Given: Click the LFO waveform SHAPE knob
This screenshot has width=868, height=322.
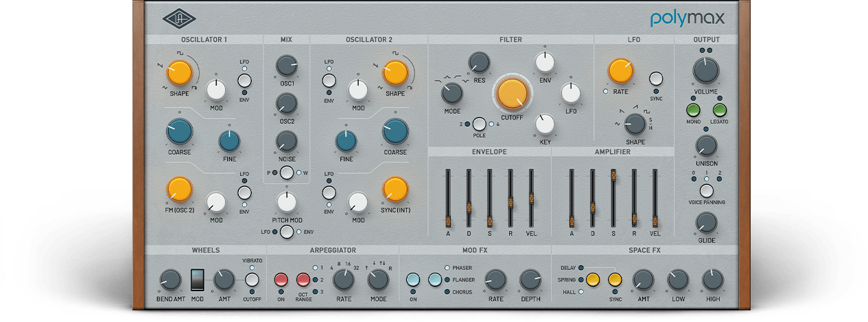Looking at the screenshot, I should (635, 124).
